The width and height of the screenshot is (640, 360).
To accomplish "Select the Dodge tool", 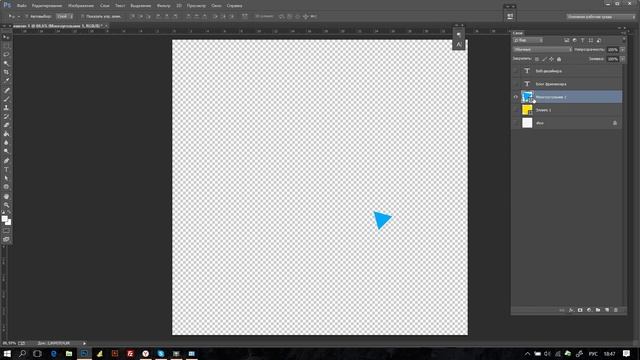I will 6,151.
